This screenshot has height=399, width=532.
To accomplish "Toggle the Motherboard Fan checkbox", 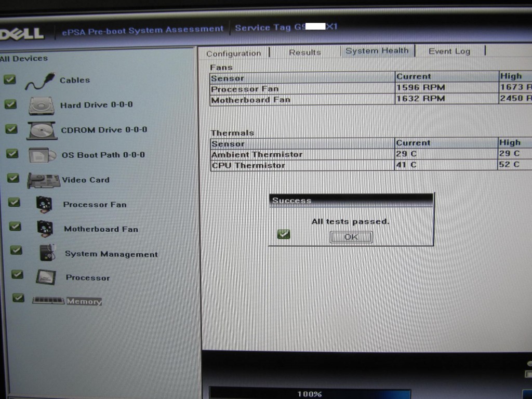I will pyautogui.click(x=15, y=227).
